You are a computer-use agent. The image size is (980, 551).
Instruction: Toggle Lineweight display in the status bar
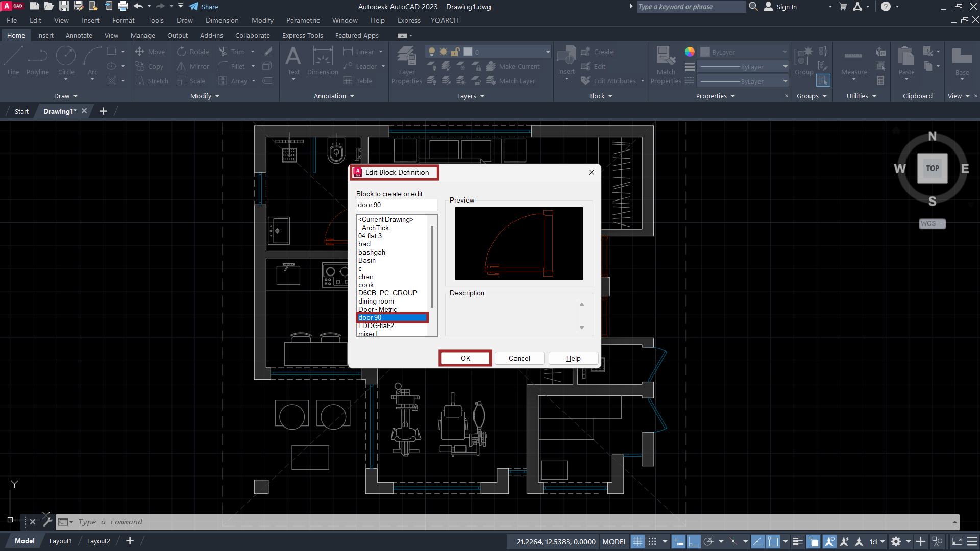[x=798, y=541]
